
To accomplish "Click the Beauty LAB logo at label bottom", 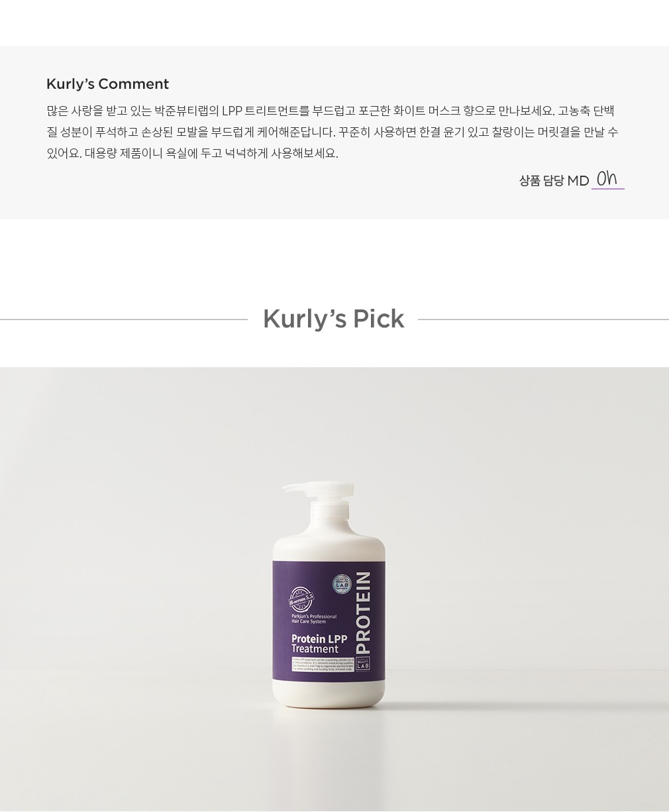I will coord(362,663).
